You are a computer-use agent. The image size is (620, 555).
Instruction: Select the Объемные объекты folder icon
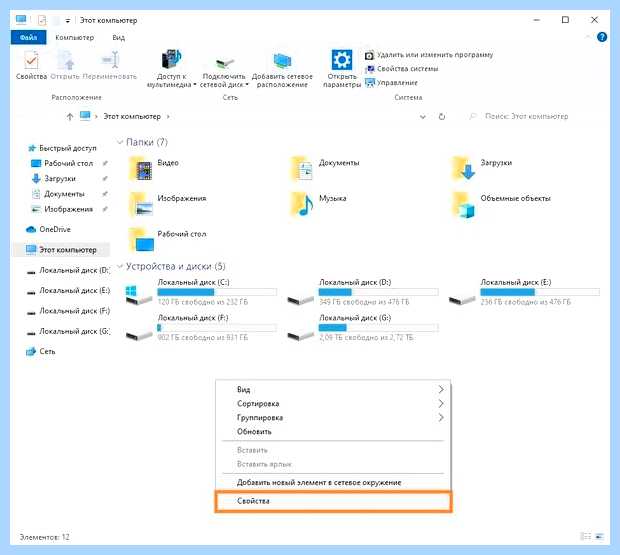coord(463,205)
